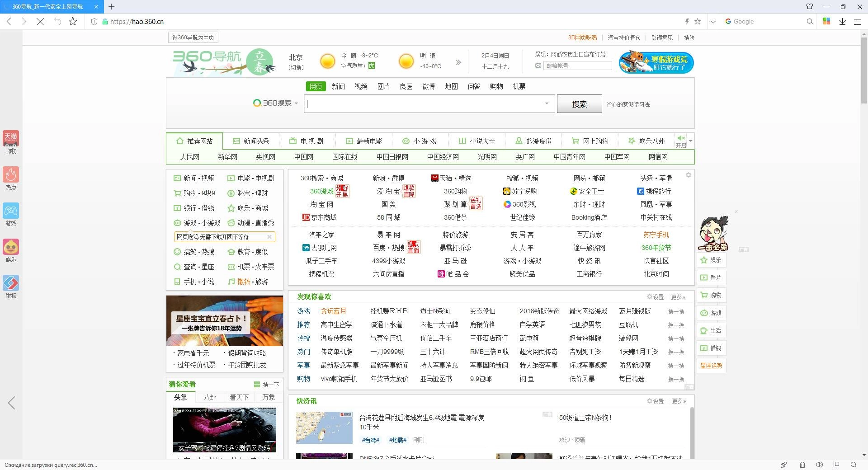868x470 pixels.
Task: Click the trash icon in status bar
Action: click(x=802, y=465)
